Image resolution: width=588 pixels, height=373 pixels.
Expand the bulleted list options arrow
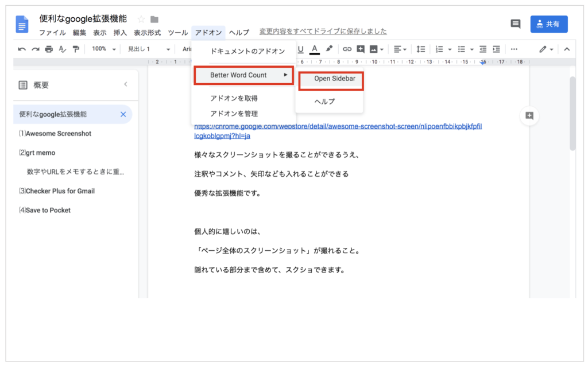point(472,49)
